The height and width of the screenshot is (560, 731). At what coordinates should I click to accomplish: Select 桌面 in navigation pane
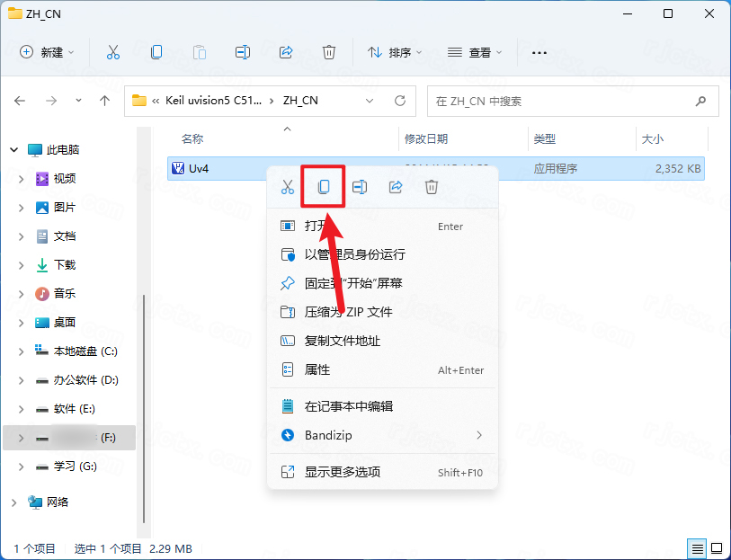tap(65, 323)
